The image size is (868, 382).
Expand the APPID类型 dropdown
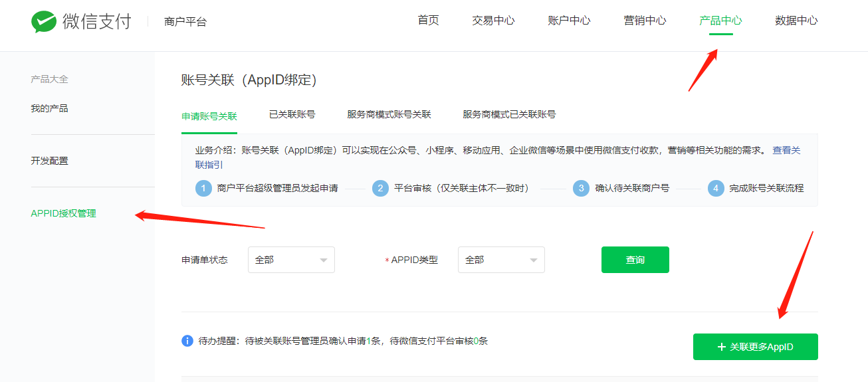[501, 260]
